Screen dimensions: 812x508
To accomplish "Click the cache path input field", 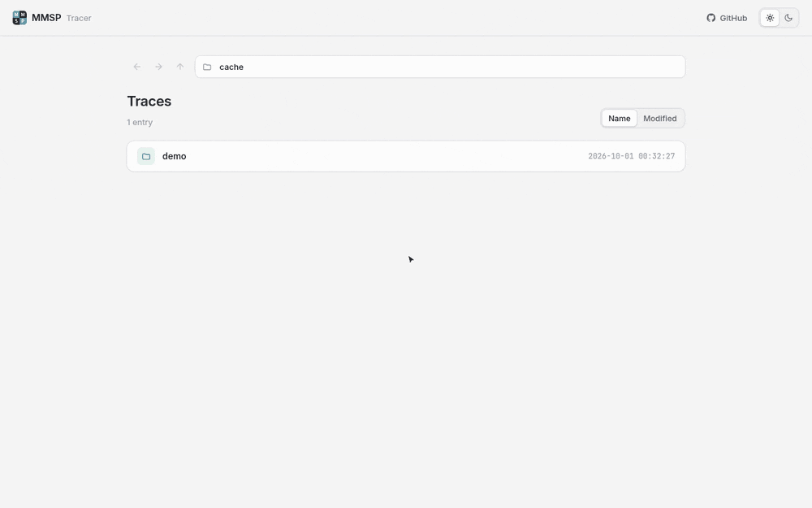I will tap(440, 67).
